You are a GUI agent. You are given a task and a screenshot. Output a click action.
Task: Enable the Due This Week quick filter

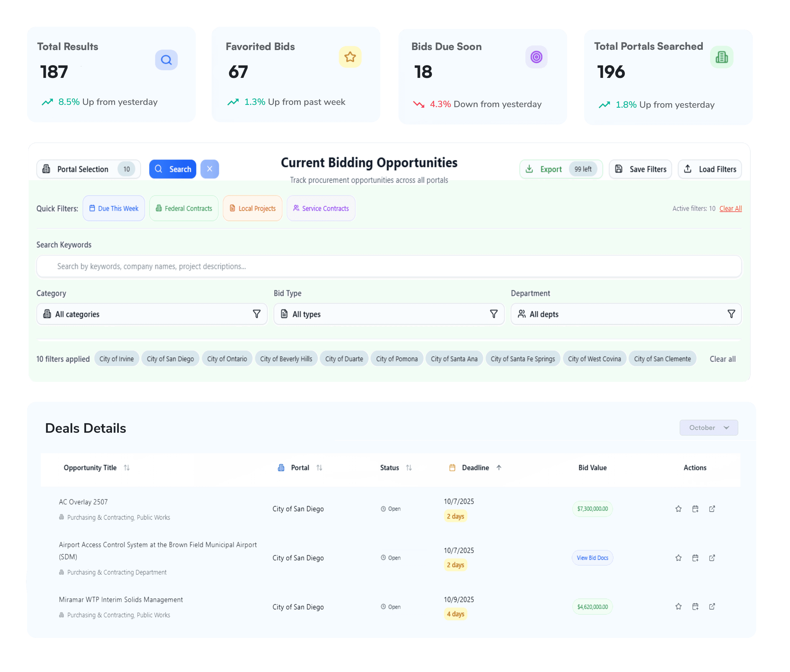pos(114,208)
